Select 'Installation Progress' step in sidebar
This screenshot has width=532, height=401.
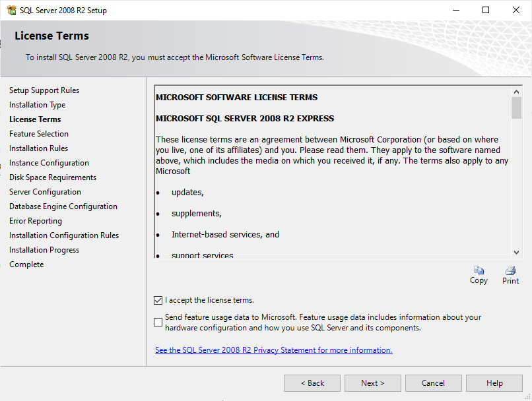pos(44,250)
